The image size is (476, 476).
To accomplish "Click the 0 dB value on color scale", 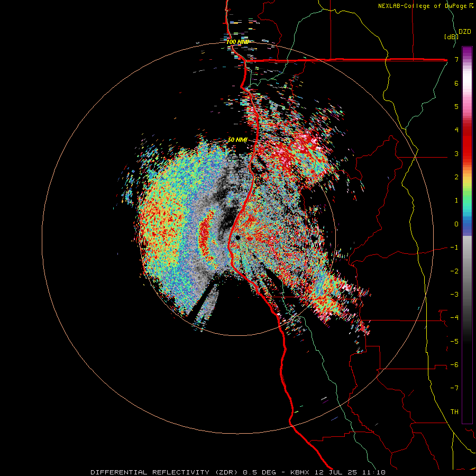I will pyautogui.click(x=456, y=224).
